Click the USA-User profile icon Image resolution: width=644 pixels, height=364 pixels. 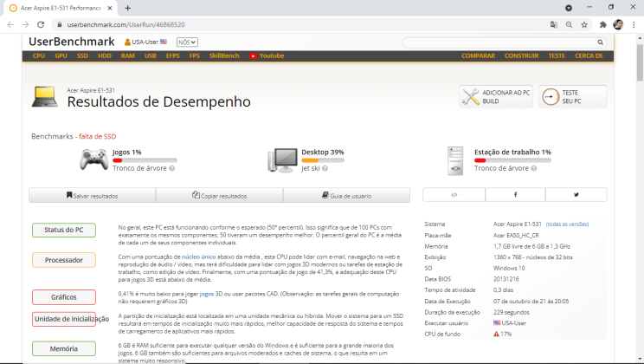pos(127,42)
